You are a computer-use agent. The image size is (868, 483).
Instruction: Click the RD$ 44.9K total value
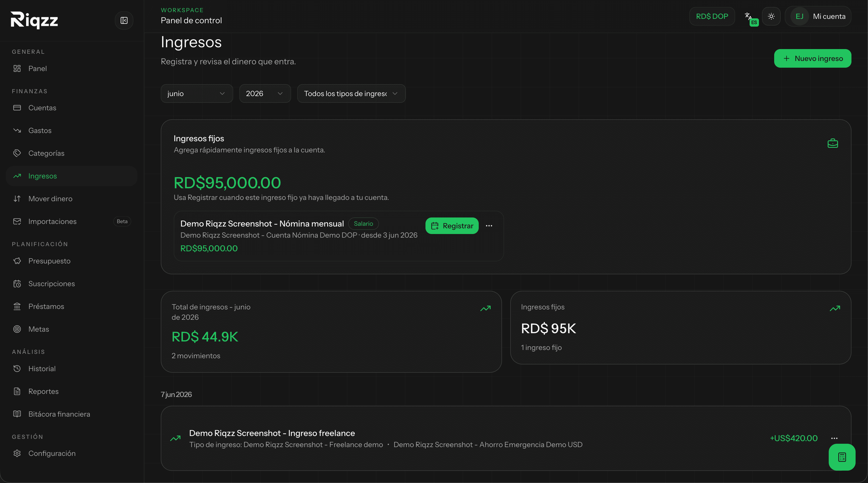205,337
